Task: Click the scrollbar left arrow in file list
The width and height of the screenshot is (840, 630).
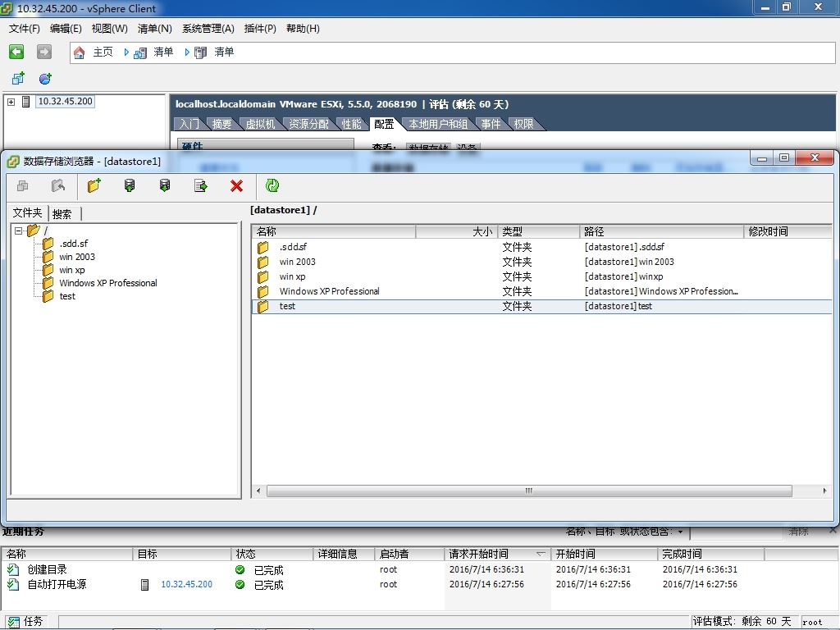Action: [258, 491]
